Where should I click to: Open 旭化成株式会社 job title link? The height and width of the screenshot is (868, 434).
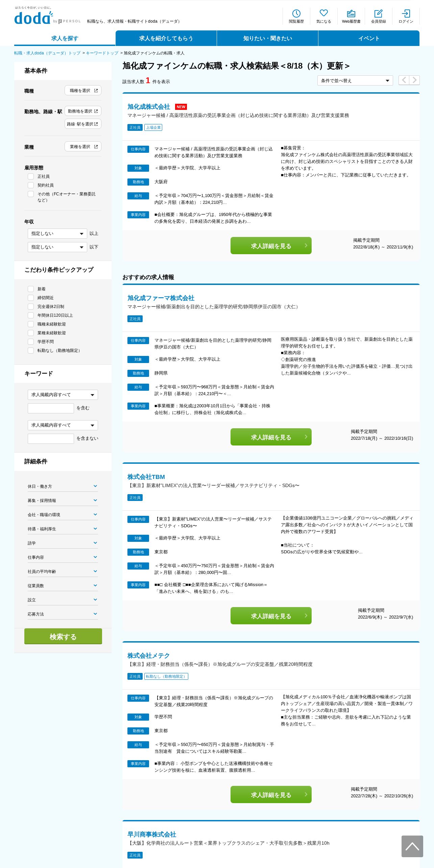tap(149, 107)
